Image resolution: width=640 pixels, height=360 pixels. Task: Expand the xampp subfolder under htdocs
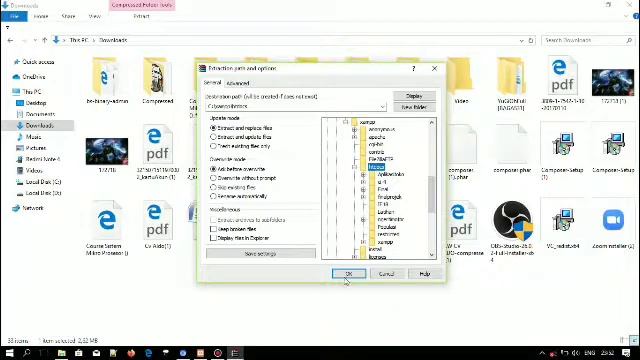[x=363, y=242]
